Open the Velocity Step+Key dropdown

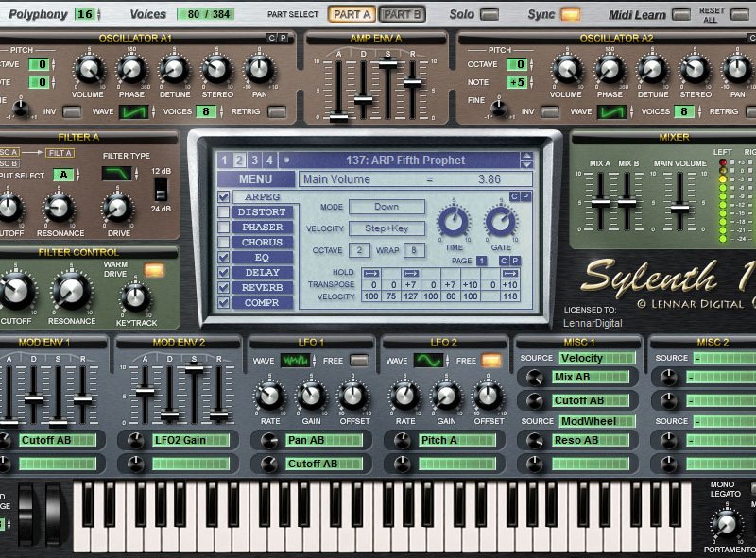pyautogui.click(x=387, y=228)
